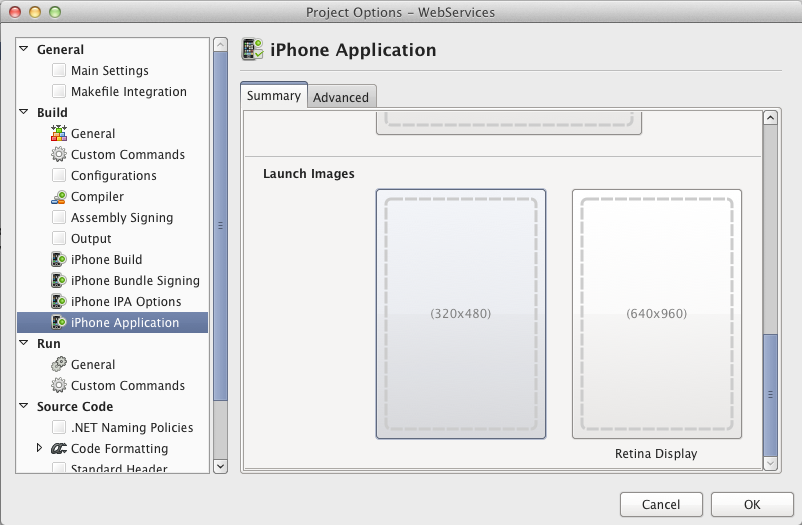Select General under Run

93,364
